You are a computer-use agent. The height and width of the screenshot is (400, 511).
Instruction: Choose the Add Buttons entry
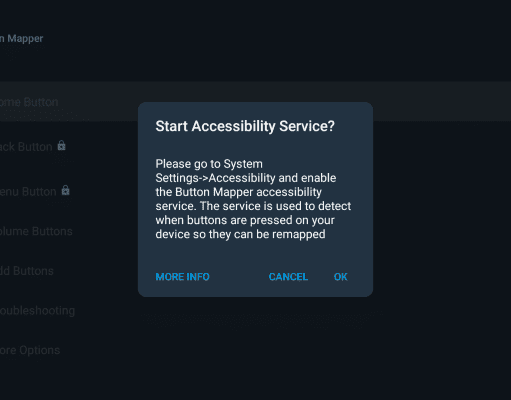27,271
